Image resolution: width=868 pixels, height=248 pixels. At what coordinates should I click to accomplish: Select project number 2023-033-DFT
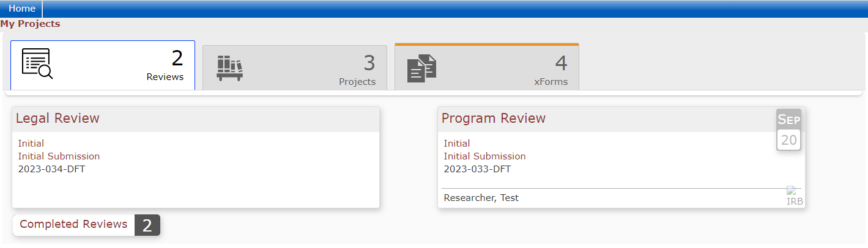point(477,169)
